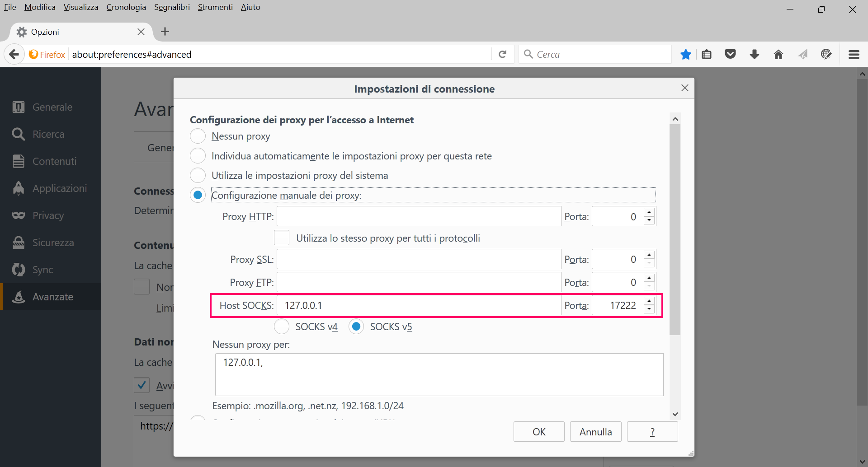Click the Nessun proxy per text area
This screenshot has height=467, width=868.
(439, 375)
